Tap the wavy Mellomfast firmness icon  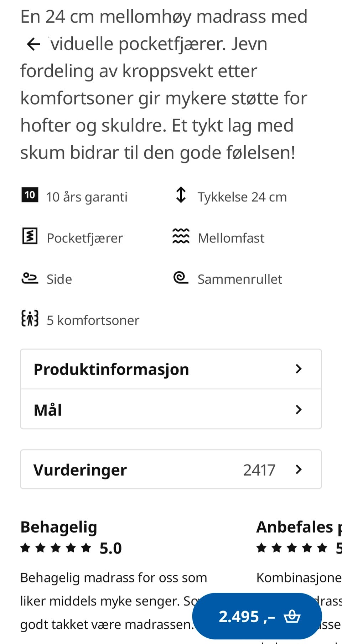point(181,236)
